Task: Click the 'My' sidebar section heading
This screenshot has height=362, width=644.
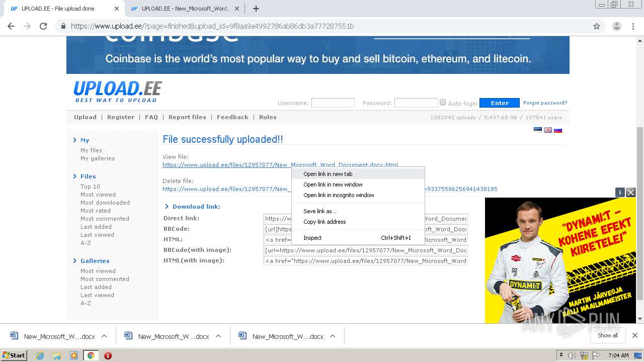Action: point(85,140)
